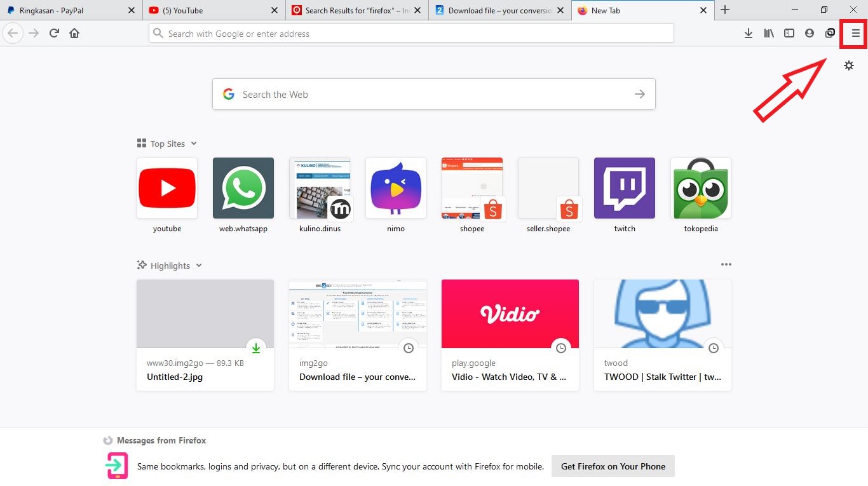Reload the current page

coord(54,33)
